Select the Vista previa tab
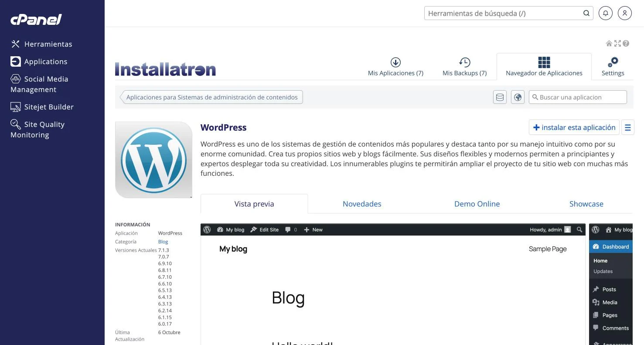The width and height of the screenshot is (644, 345). [254, 204]
